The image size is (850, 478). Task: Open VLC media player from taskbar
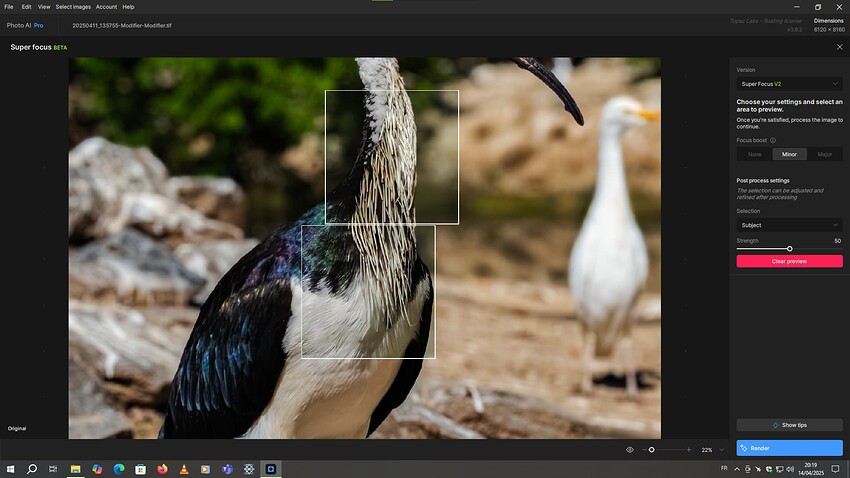183,469
